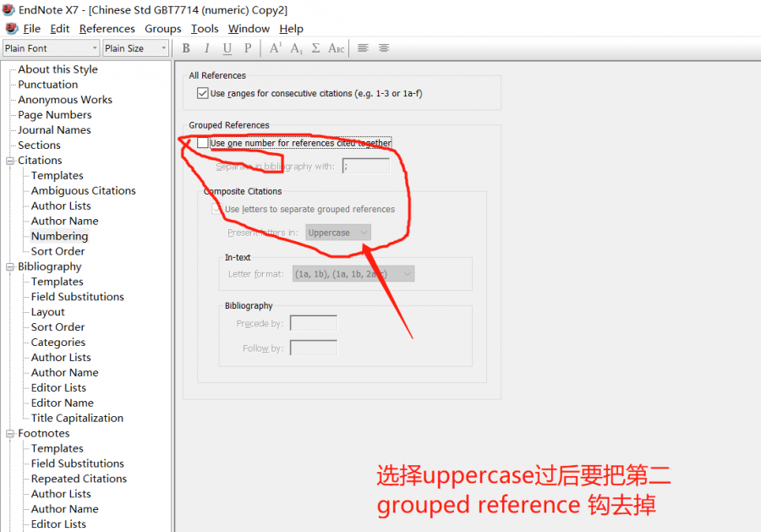Screen dimensions: 761x532
Task: Toggle Superscript formatting icon
Action: click(x=275, y=48)
